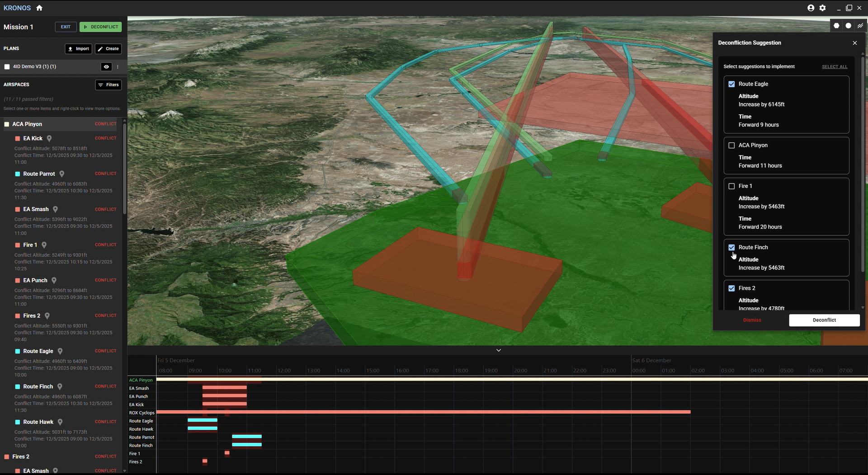
Task: Click the chart line icon in map toolbar
Action: (x=860, y=26)
